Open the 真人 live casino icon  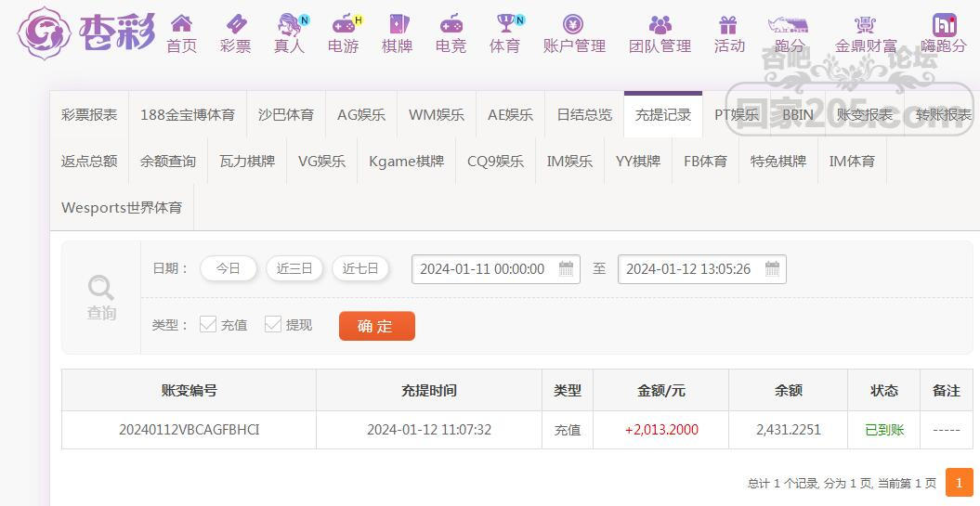(290, 24)
